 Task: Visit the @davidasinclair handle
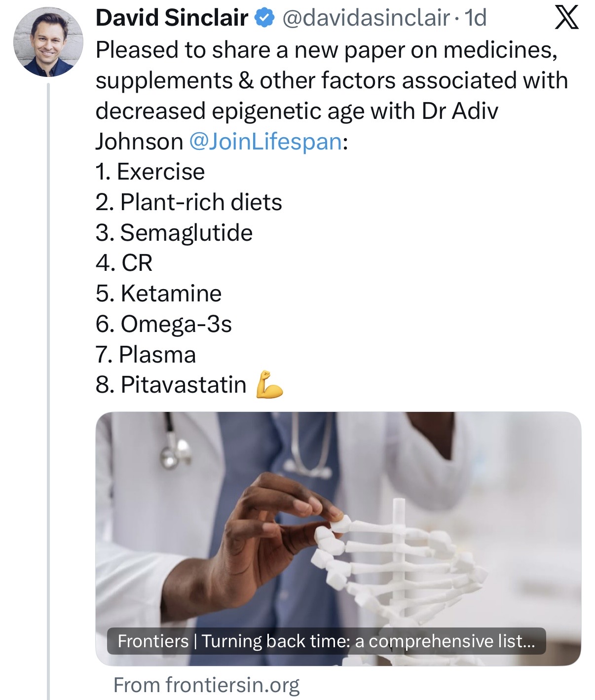366,18
